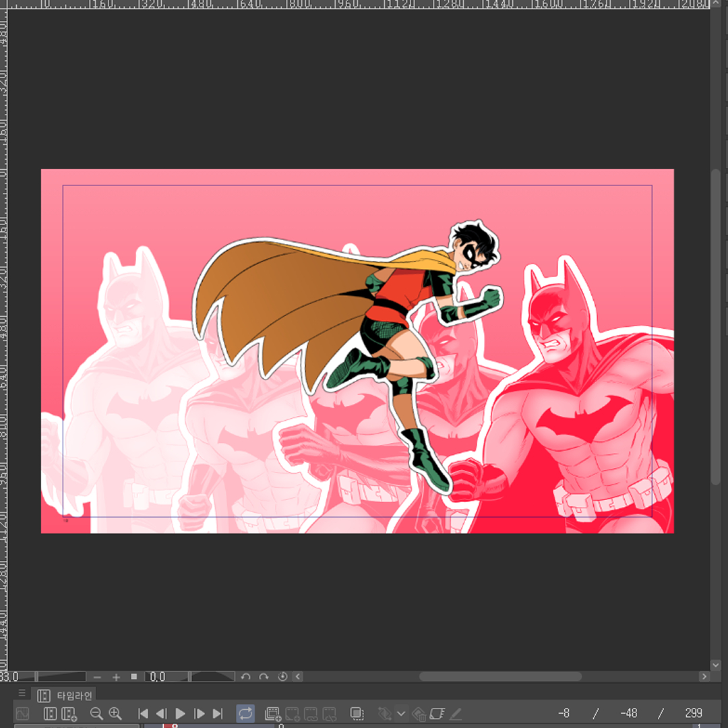Step back to previous frame
Image resolution: width=728 pixels, height=728 pixels.
click(x=161, y=713)
